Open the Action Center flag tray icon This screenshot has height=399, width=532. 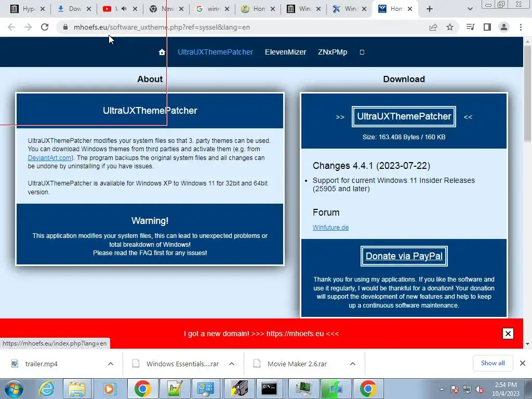(455, 389)
